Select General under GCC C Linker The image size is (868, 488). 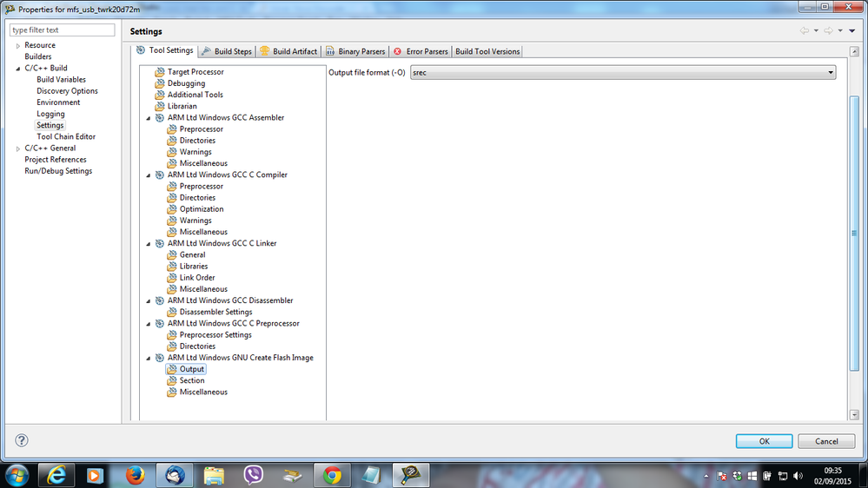[192, 255]
